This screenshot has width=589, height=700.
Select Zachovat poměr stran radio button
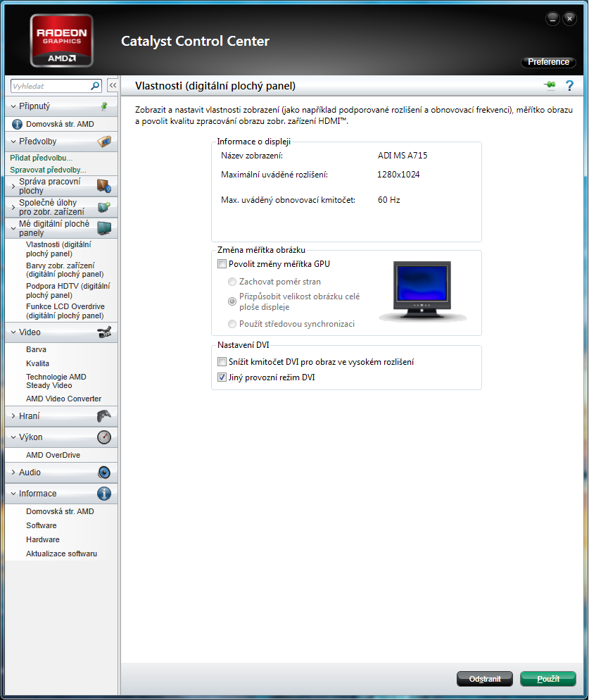[x=232, y=282]
